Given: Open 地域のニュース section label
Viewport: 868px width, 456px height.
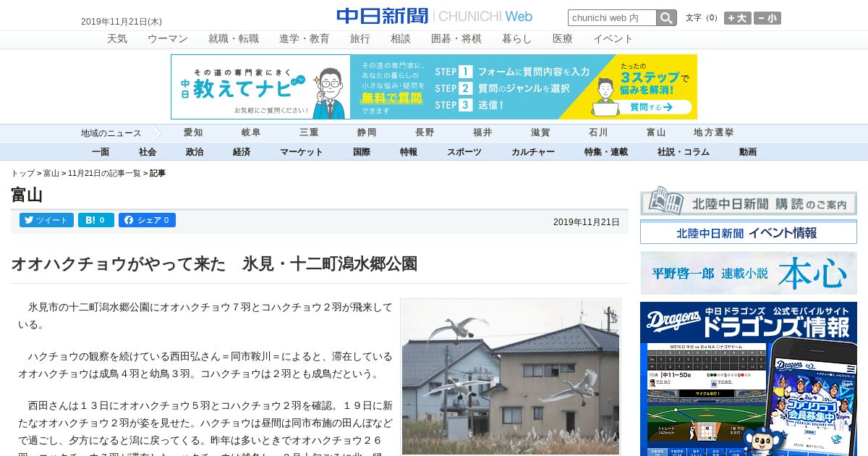Looking at the screenshot, I should (x=111, y=133).
